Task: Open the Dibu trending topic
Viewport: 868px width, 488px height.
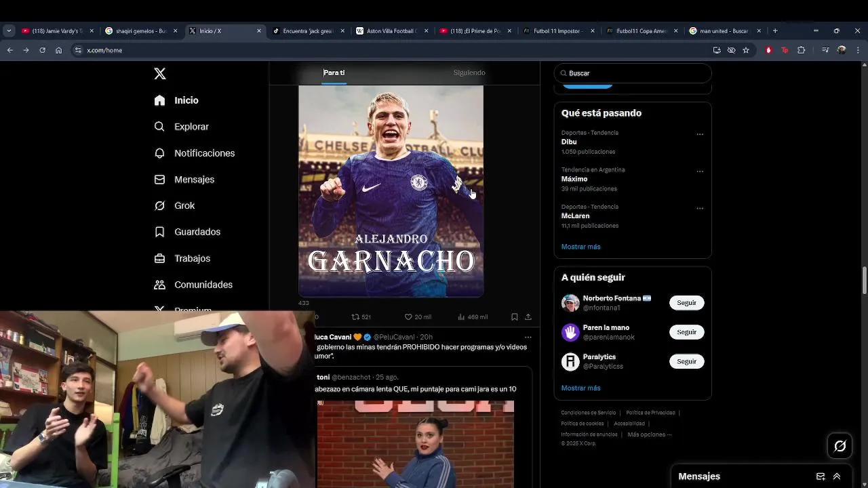Action: click(569, 142)
